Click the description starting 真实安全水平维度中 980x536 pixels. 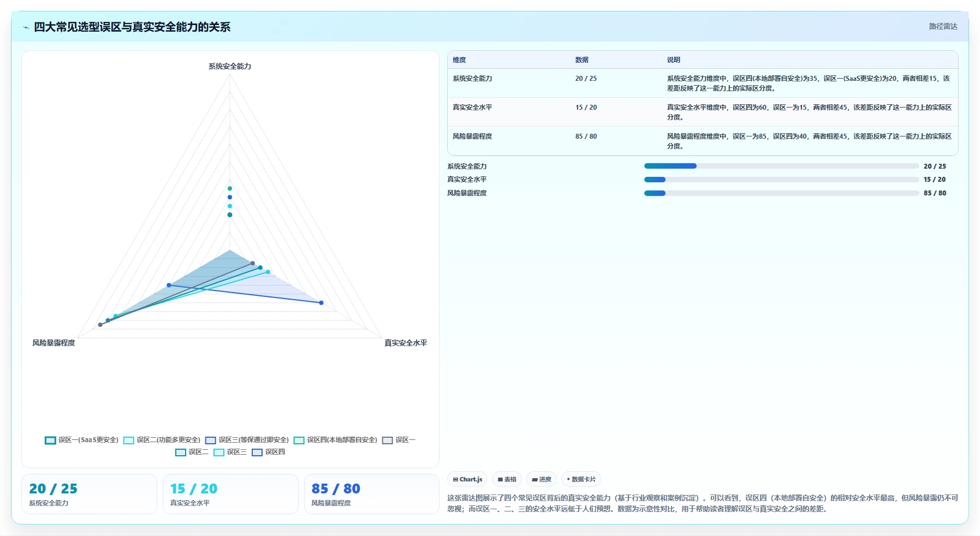coord(809,112)
